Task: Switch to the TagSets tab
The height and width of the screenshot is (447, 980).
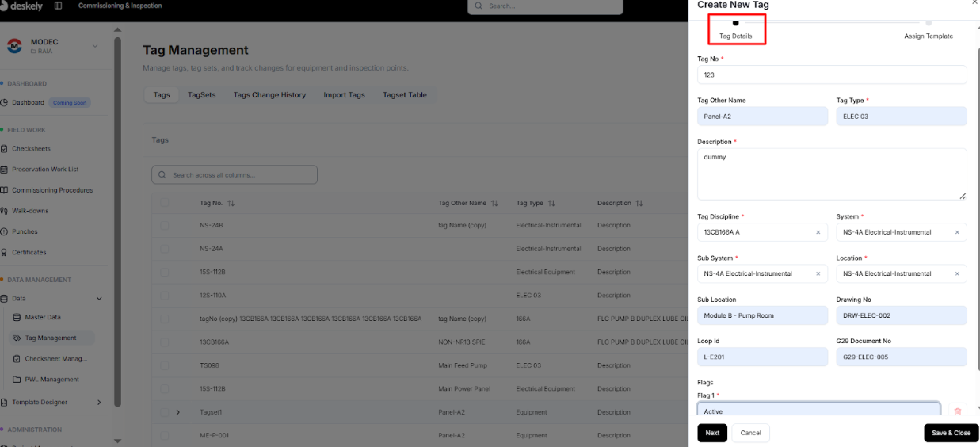Action: [x=201, y=95]
